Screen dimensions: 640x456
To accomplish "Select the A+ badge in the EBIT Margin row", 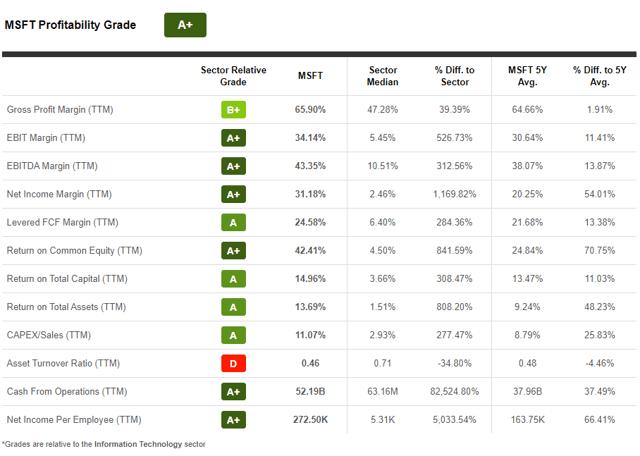I will tap(233, 137).
